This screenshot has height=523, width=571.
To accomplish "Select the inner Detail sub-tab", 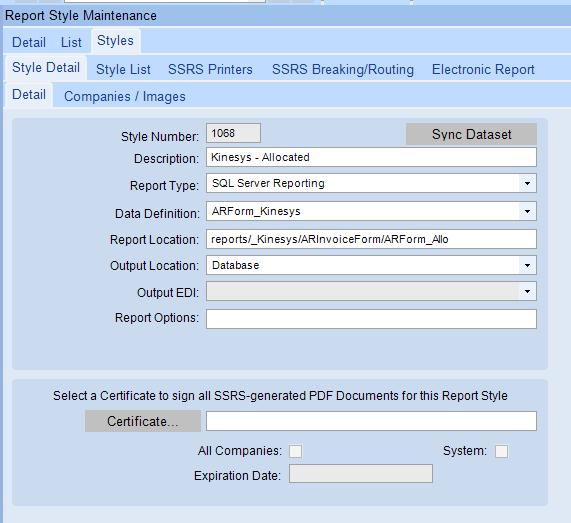I will point(29,95).
